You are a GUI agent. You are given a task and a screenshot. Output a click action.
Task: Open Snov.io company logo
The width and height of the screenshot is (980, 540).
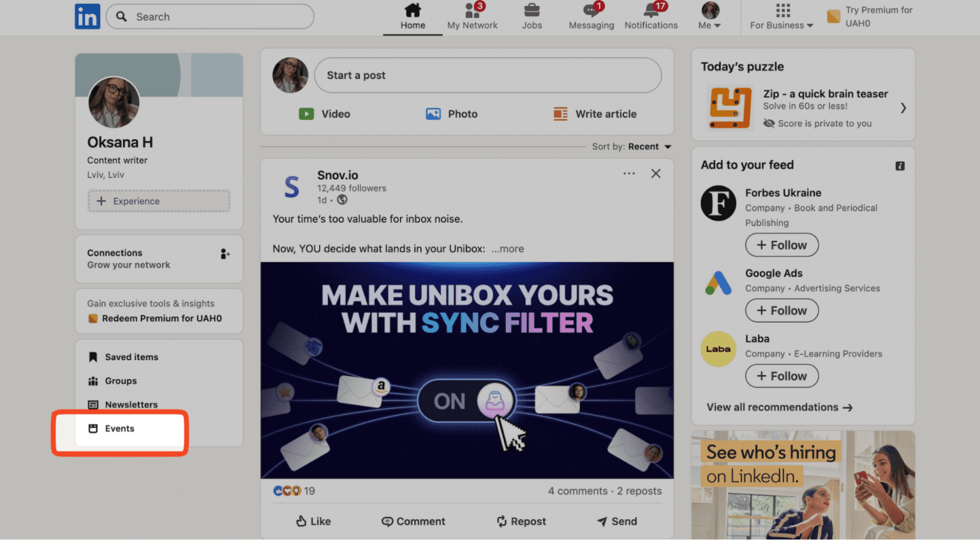[x=292, y=187]
